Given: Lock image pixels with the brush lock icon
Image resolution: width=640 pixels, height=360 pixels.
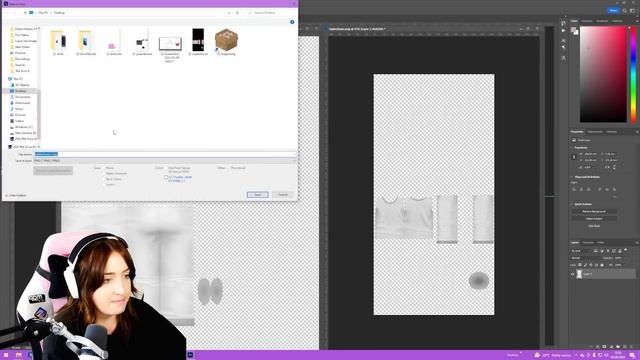Looking at the screenshot, I should pyautogui.click(x=585, y=265).
